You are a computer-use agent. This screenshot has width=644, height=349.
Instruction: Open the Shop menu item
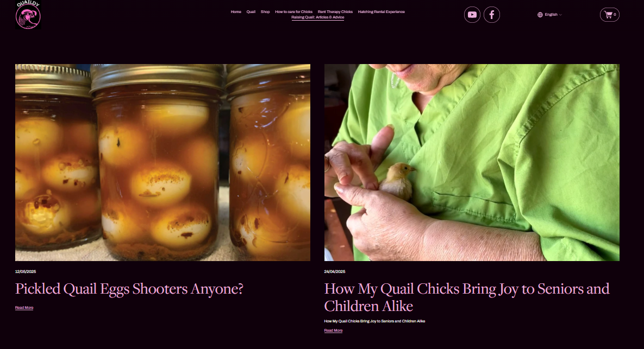click(265, 12)
